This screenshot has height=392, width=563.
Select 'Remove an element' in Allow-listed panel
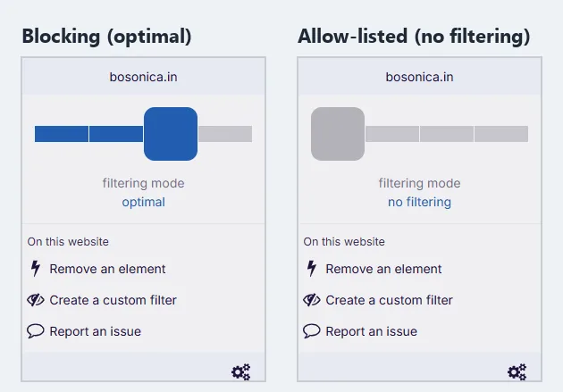(x=383, y=269)
